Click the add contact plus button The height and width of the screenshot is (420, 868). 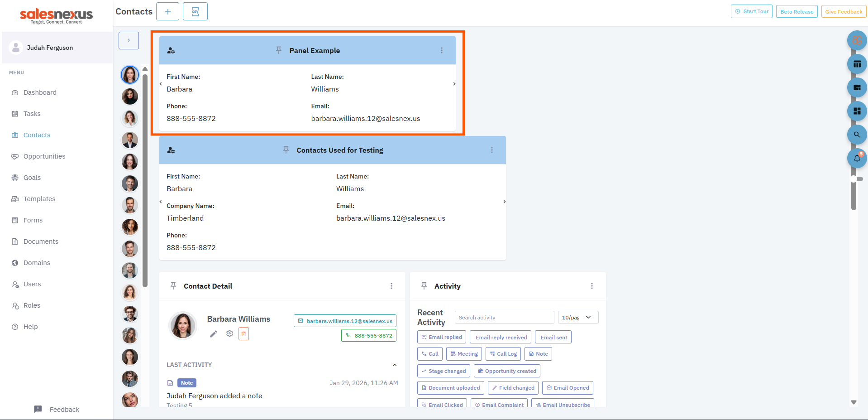pos(167,11)
